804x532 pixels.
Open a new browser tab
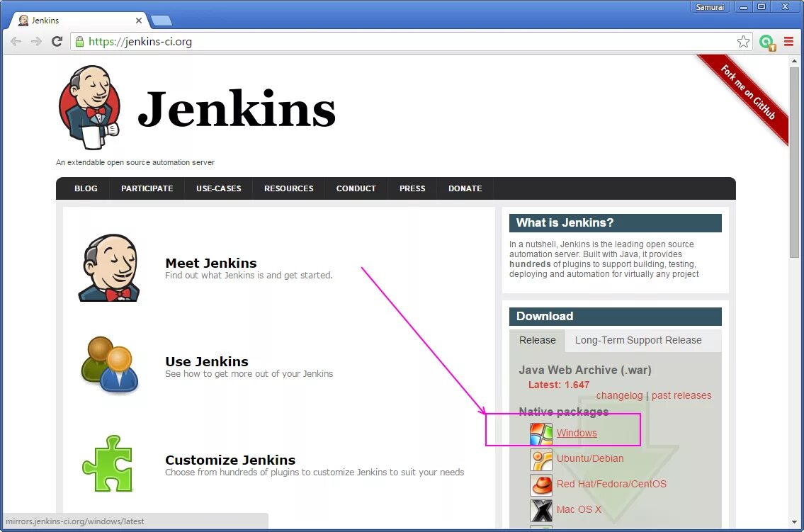click(162, 21)
